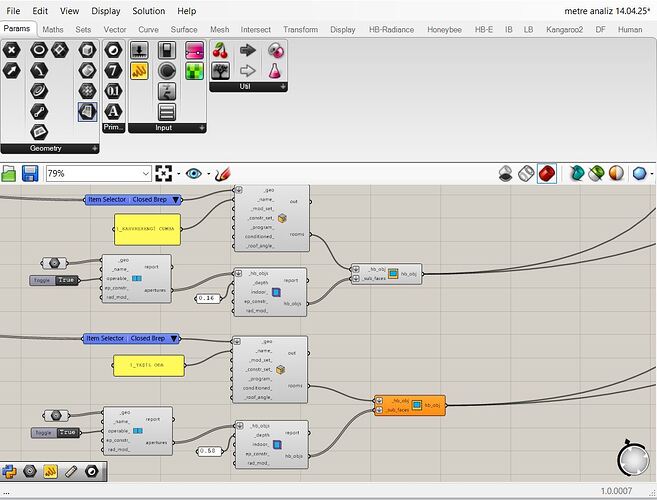Image resolution: width=657 pixels, height=500 pixels.
Task: Select the Value List input icon
Action: (167, 112)
